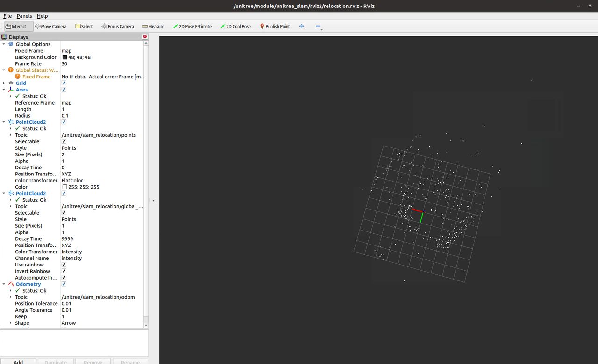Viewport: 598px width, 364px height.
Task: Click the Grid display icon
Action: (11, 83)
